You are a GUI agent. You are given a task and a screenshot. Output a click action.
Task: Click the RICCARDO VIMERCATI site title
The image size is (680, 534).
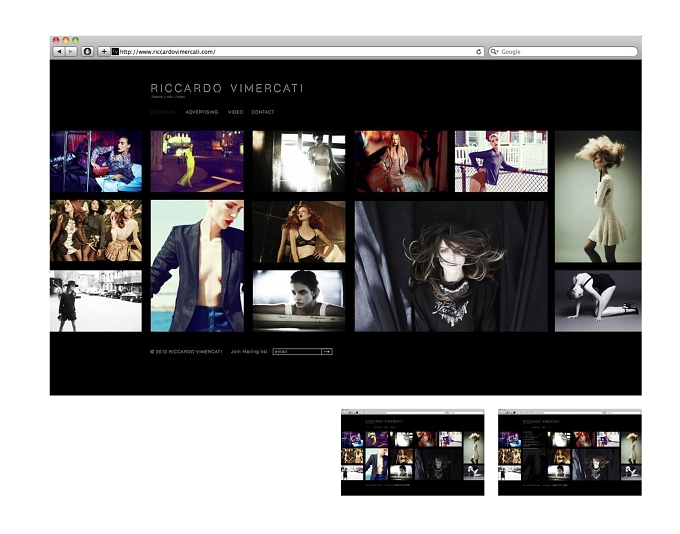pos(227,88)
